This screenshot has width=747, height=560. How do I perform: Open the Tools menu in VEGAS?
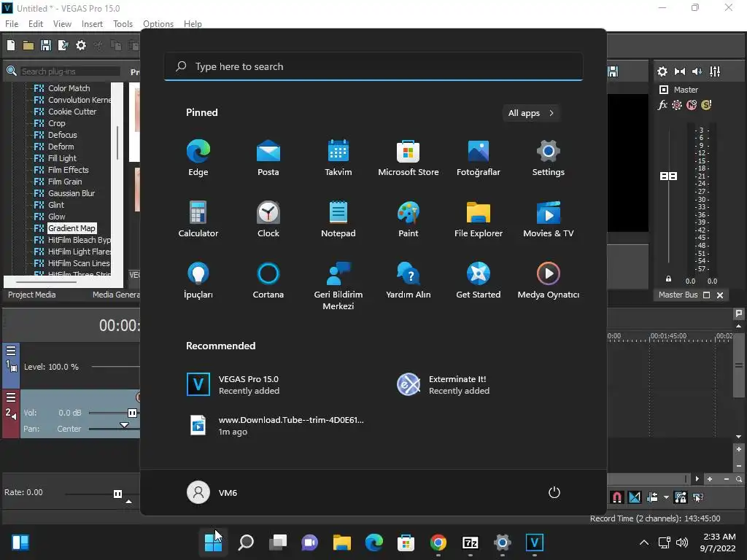click(x=123, y=24)
